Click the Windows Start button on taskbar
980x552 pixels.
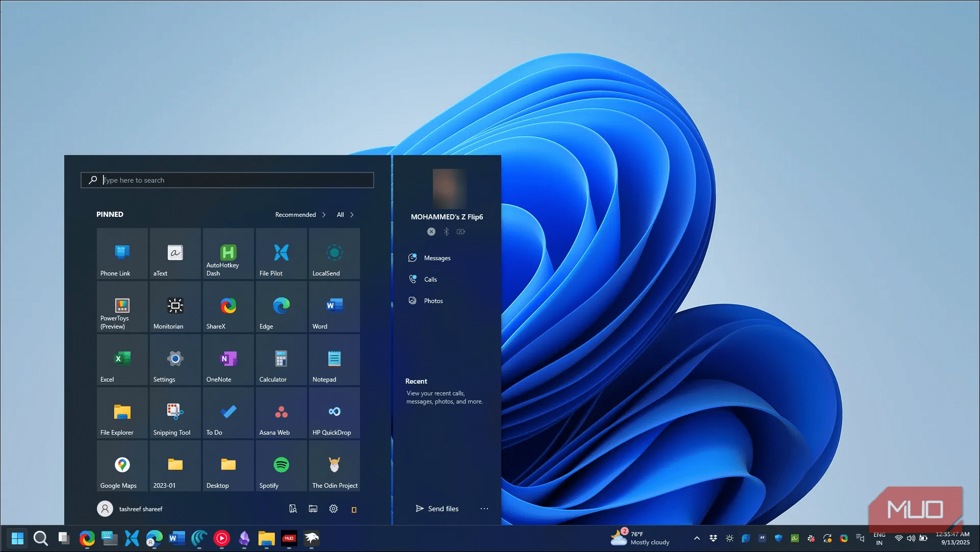[18, 538]
